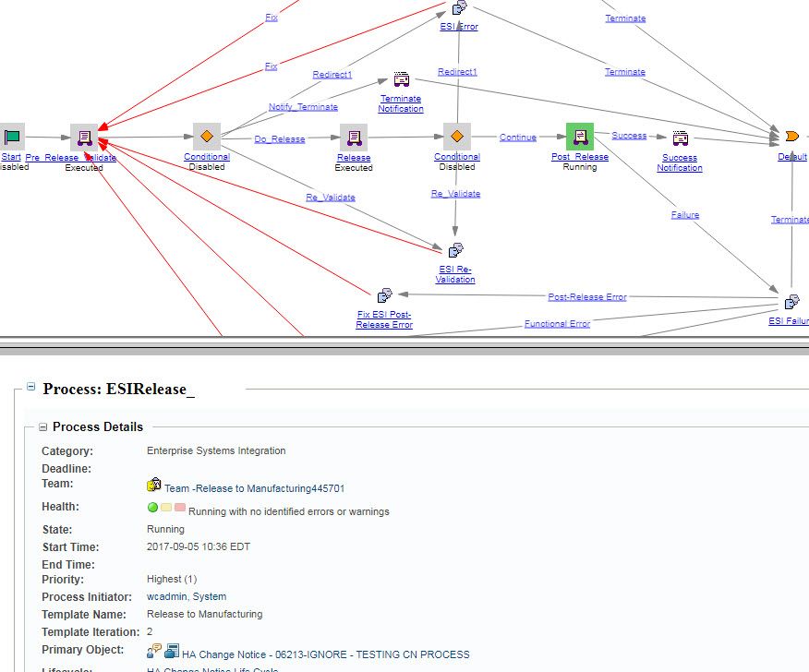
Task: Click the Post_Release label link
Action: pos(580,157)
